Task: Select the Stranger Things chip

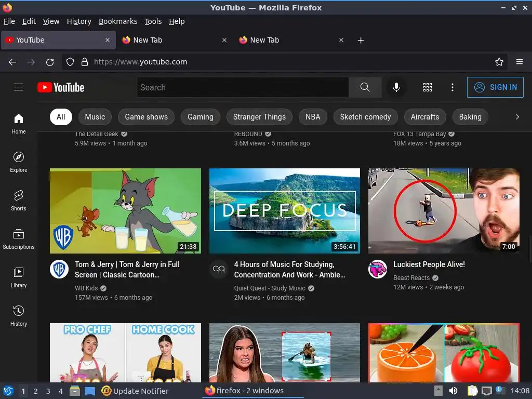Action: (x=259, y=117)
